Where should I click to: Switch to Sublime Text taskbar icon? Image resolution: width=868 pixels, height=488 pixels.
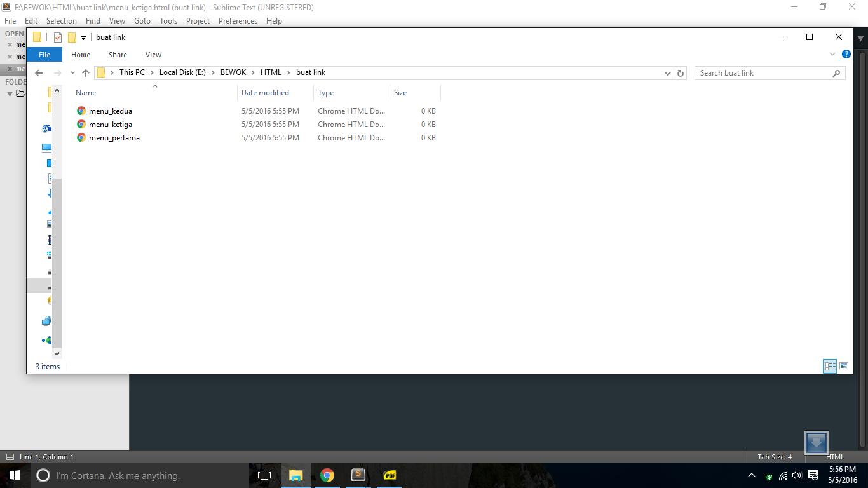[x=358, y=475]
